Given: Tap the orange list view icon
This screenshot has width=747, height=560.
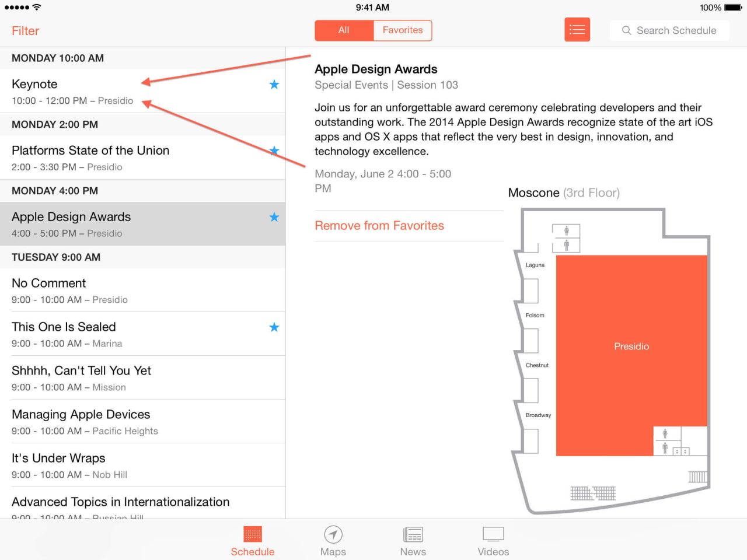Looking at the screenshot, I should (577, 30).
